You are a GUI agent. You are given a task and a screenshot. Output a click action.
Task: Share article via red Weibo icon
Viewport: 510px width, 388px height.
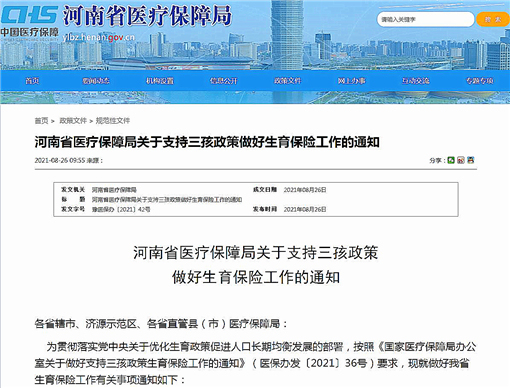(x=461, y=160)
